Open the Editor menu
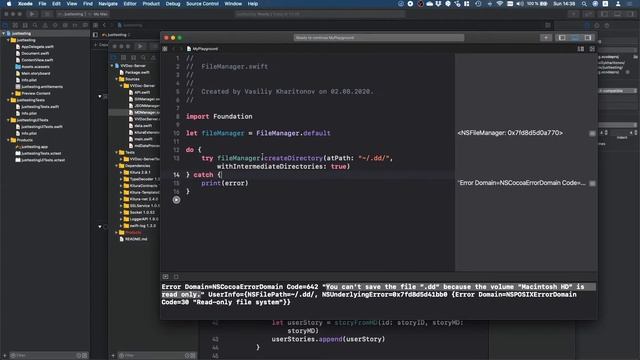Image resolution: width=640 pixels, height=360 pixels. (130, 4)
